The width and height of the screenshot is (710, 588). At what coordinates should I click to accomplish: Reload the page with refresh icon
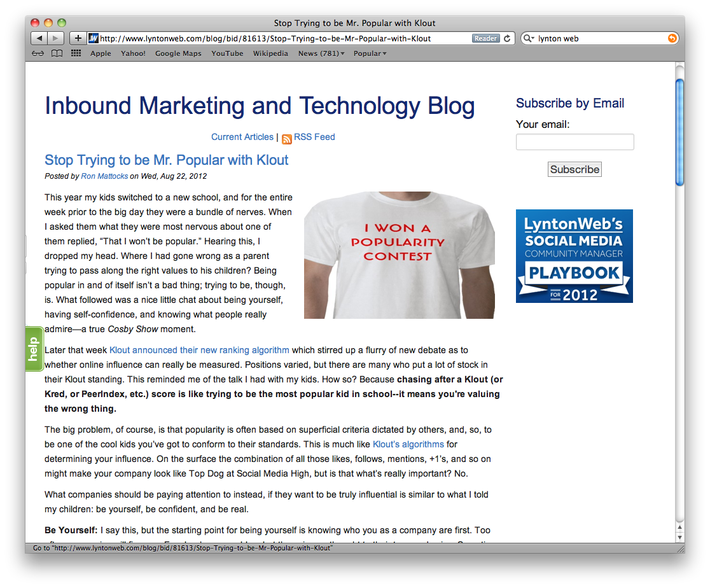[507, 39]
